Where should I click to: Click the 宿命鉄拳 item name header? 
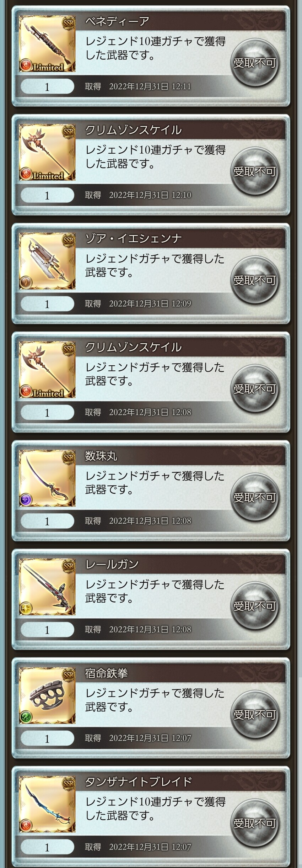click(181, 673)
